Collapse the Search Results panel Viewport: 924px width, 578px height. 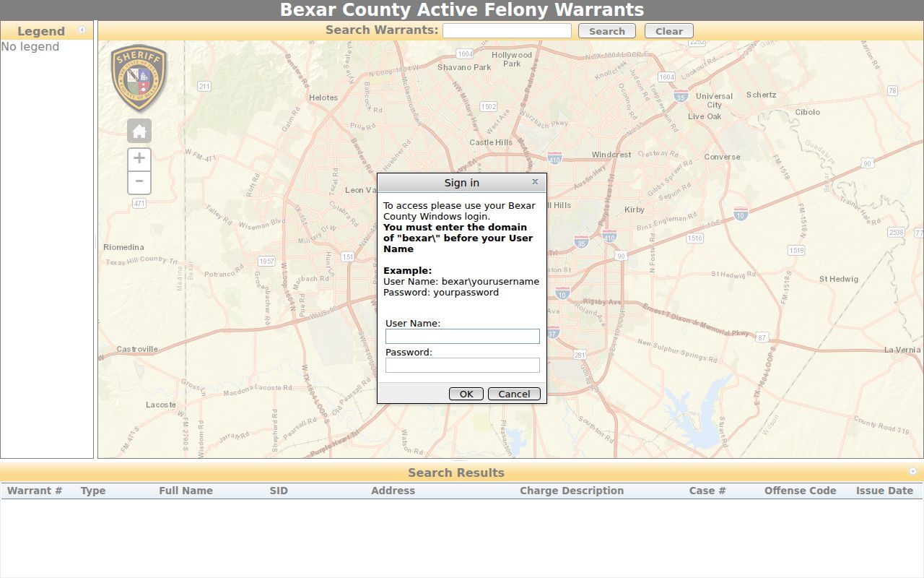click(912, 472)
